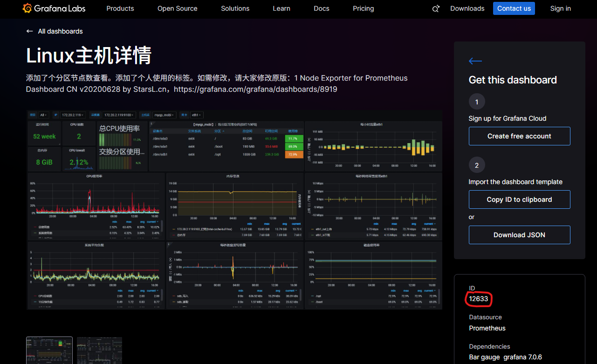Open the Products menu
Image resolution: width=597 pixels, height=364 pixels.
(120, 8)
